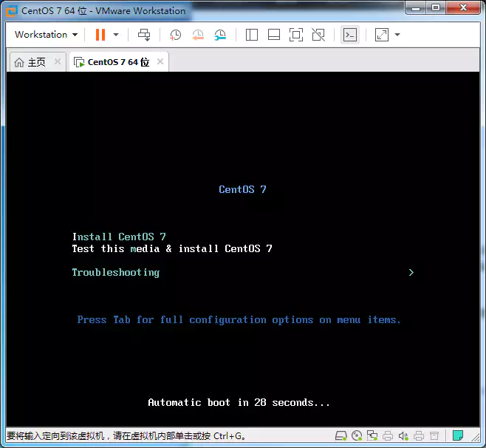Viewport: 486px width, 448px height.
Task: Suspend the virtual machine with the pause button
Action: pos(100,35)
